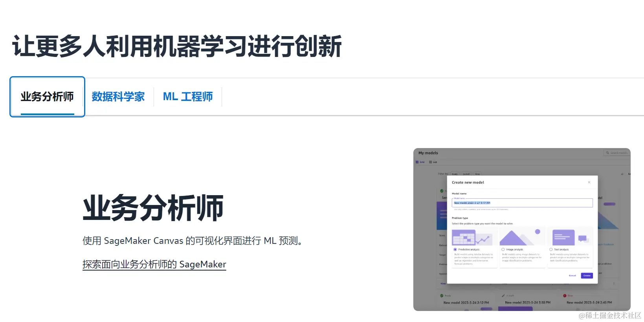Switch My models to Grid view icon
Viewport: 644px width, 322px height.
pyautogui.click(x=417, y=162)
